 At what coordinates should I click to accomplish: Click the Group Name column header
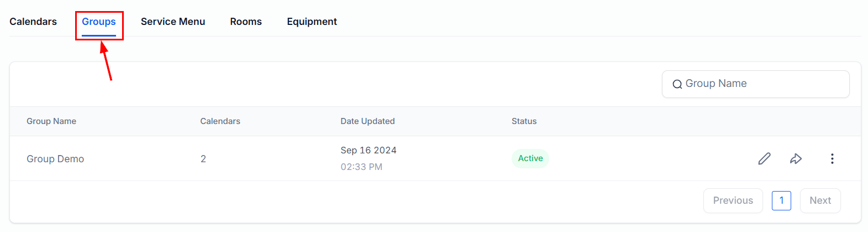(51, 121)
